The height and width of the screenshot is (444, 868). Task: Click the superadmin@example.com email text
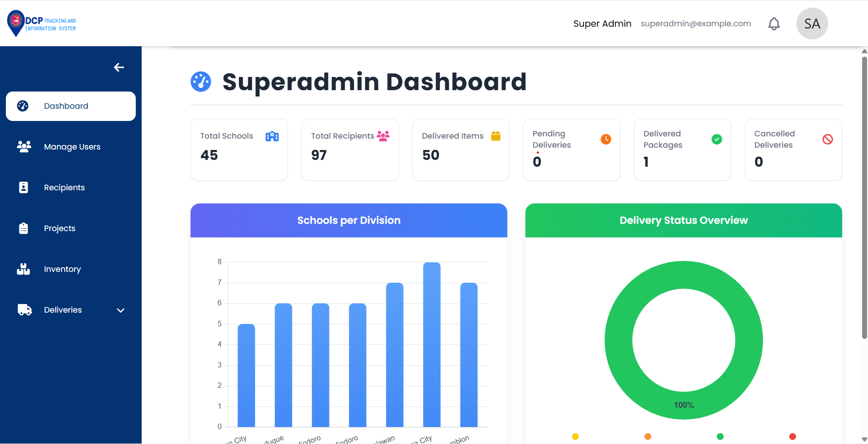click(695, 23)
